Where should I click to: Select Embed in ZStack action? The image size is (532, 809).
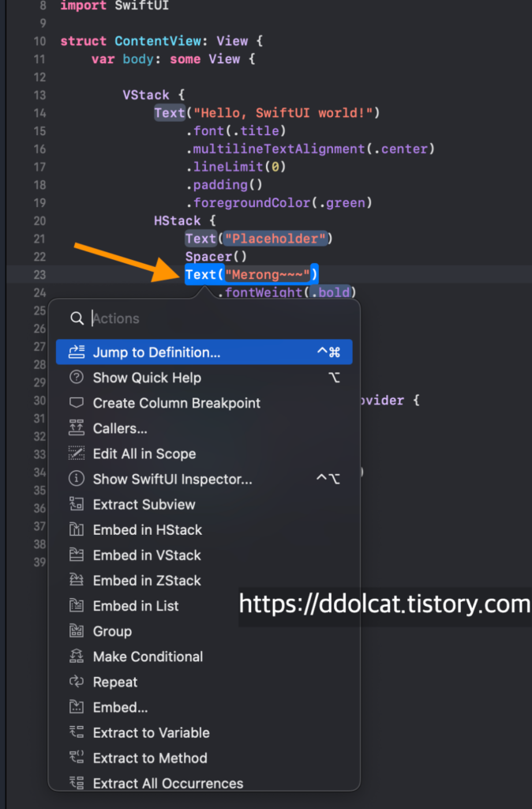click(147, 581)
